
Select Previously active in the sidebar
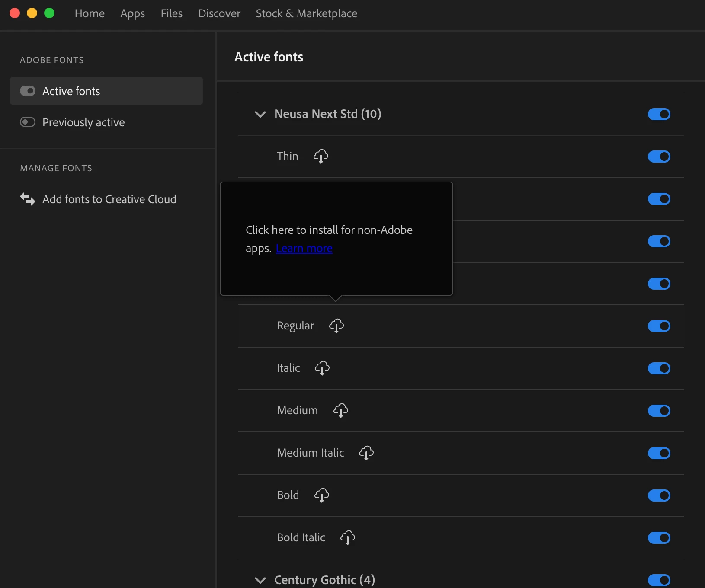[x=106, y=122]
